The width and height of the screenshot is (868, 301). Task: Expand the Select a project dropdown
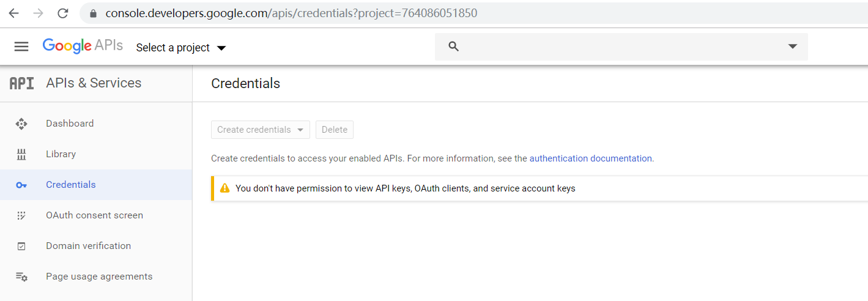[181, 48]
